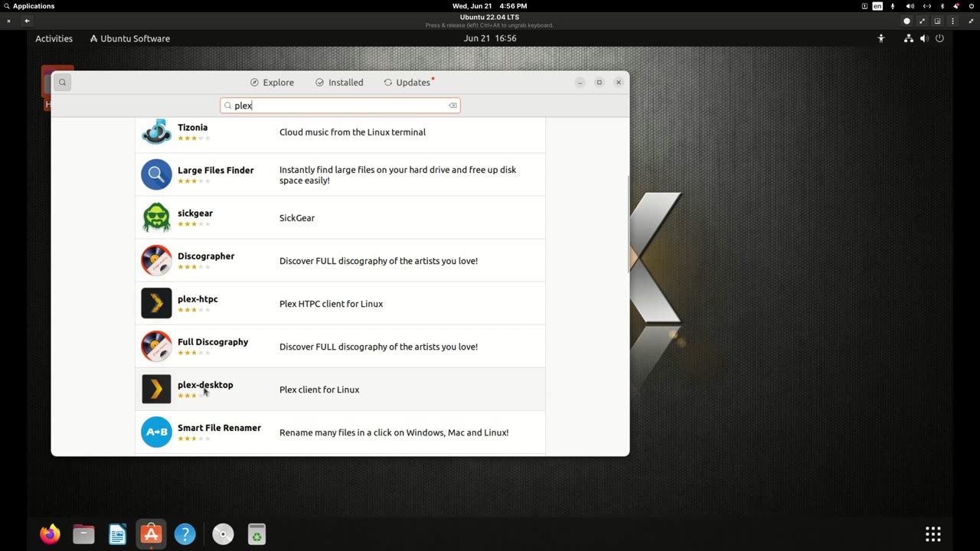This screenshot has width=980, height=551.
Task: Click the plex-desktop chevron icon
Action: [156, 389]
